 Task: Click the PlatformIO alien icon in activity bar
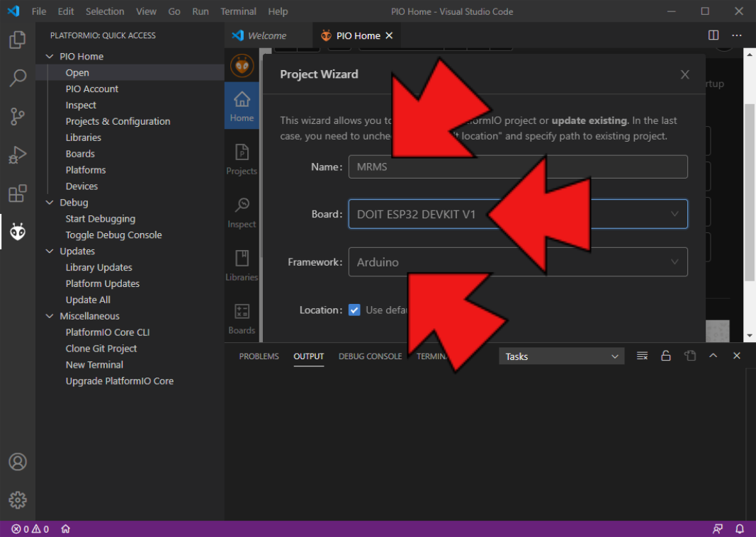tap(18, 231)
